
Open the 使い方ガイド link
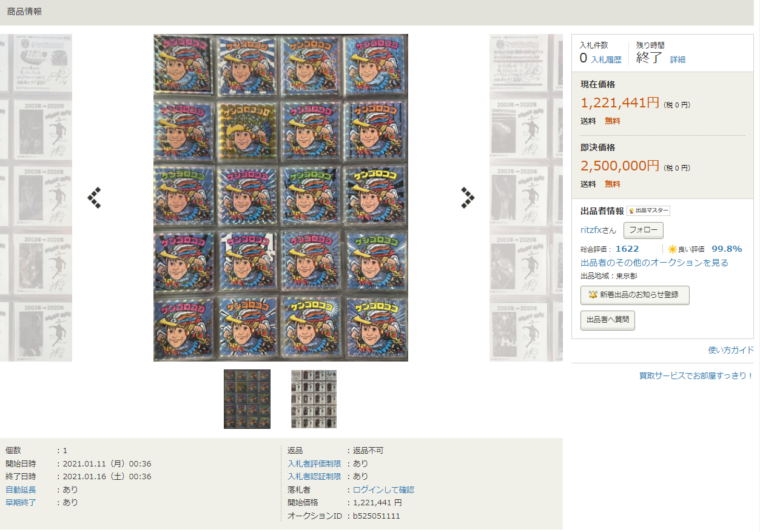click(x=731, y=350)
